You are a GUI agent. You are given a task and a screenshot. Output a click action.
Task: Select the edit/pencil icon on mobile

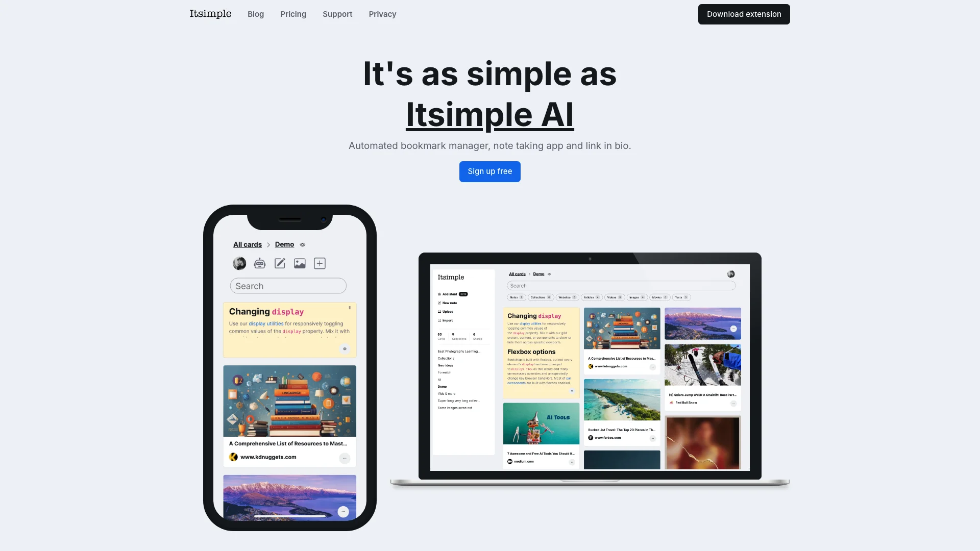click(280, 263)
